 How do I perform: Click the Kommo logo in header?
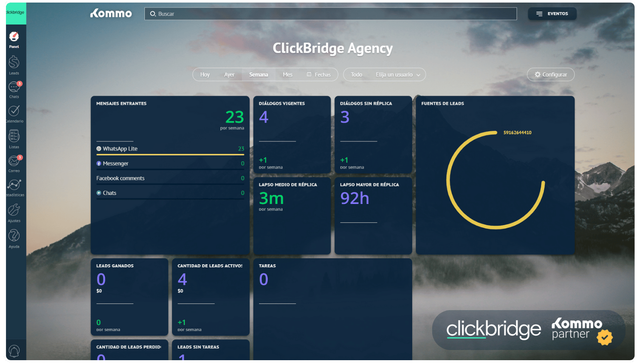111,14
